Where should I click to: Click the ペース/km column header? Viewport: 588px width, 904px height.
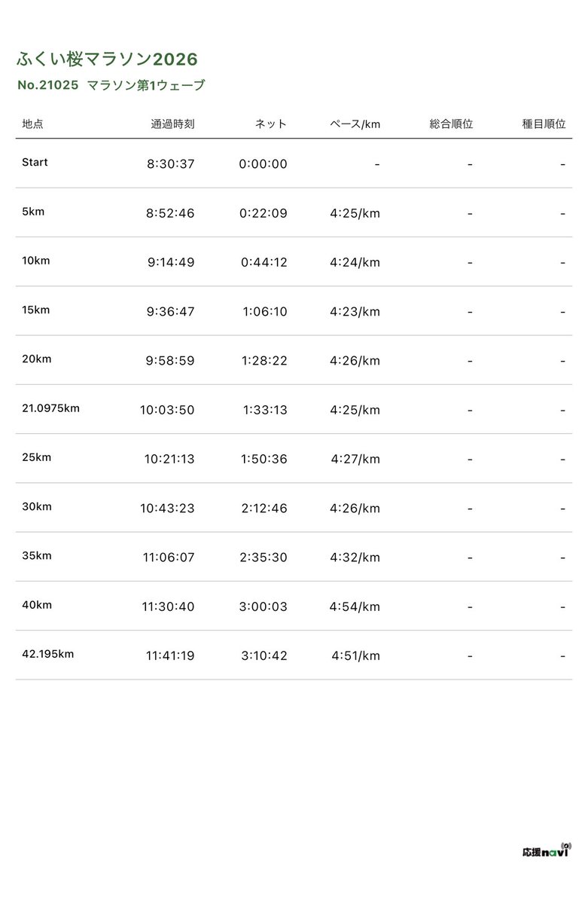[355, 124]
